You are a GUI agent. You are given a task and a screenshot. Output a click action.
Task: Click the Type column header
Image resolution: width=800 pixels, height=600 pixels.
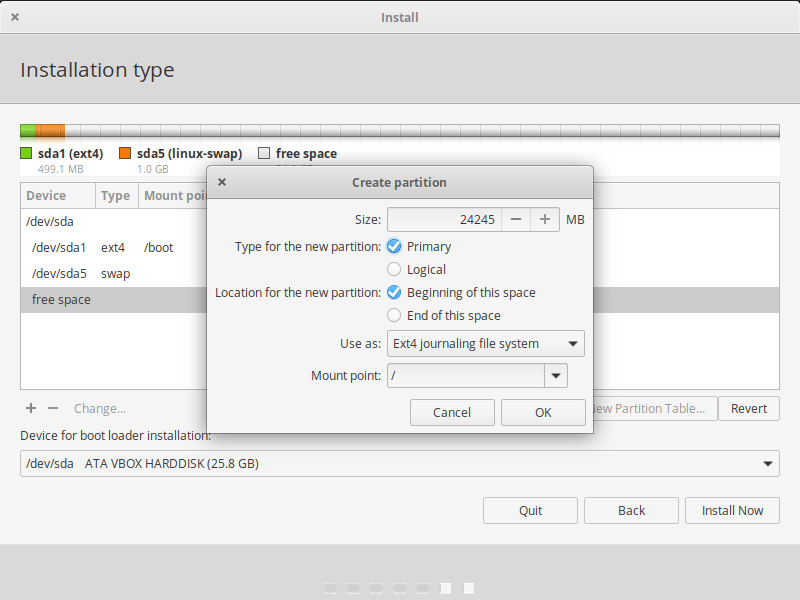click(x=116, y=196)
